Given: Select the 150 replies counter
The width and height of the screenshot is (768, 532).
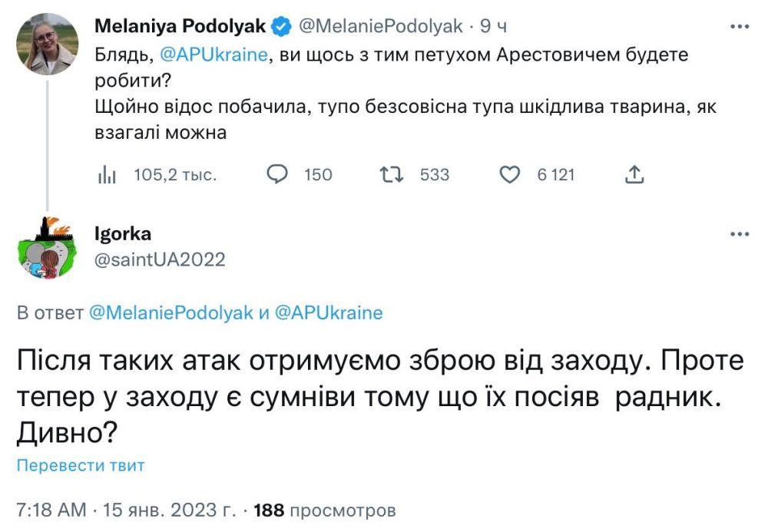Looking at the screenshot, I should point(318,175).
